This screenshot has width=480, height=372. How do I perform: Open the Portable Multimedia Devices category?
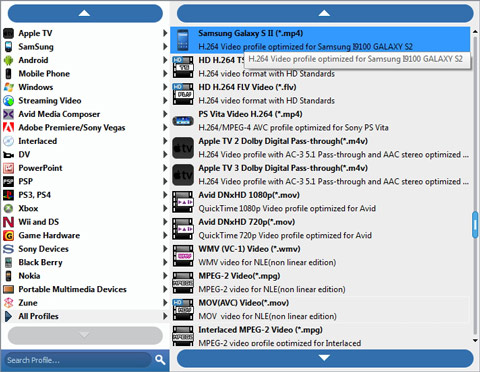click(x=85, y=289)
